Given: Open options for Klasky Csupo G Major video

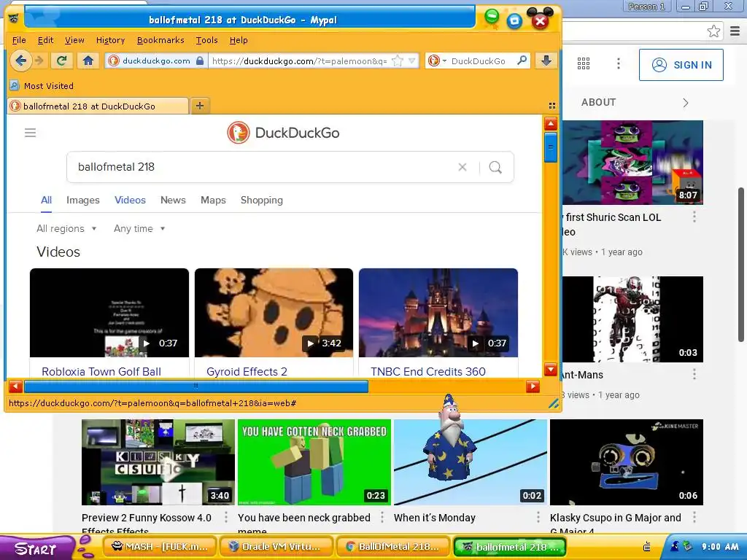Looking at the screenshot, I should pyautogui.click(x=694, y=517).
